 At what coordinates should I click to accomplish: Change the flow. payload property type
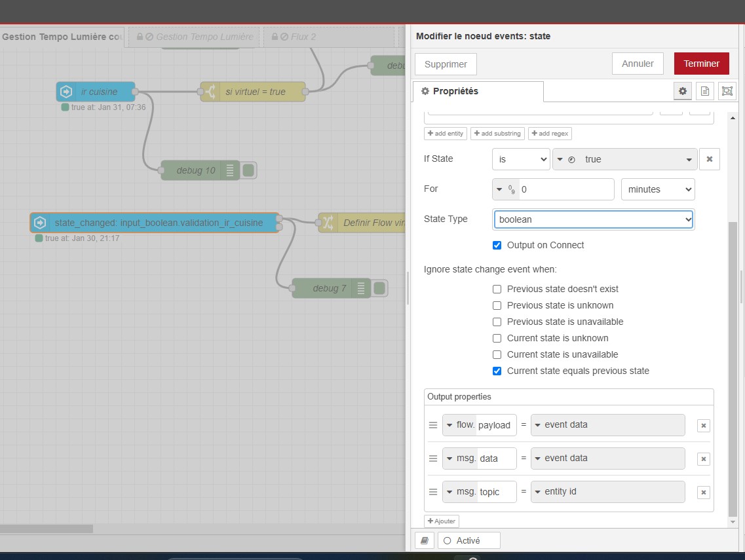click(x=461, y=424)
